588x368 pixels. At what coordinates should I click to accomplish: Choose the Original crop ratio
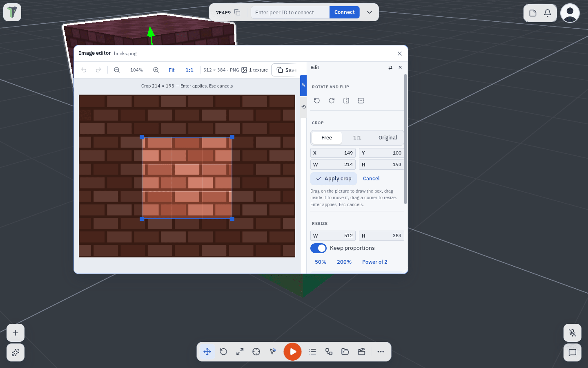(x=388, y=138)
